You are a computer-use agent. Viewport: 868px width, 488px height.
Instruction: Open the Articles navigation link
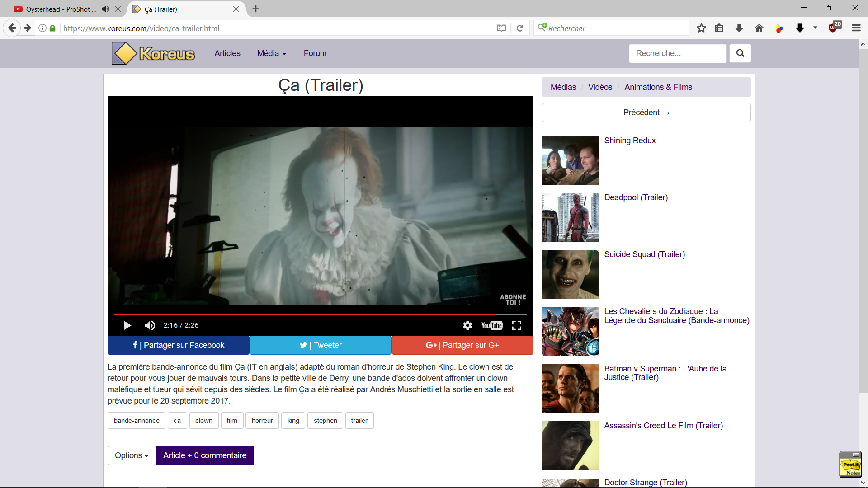pos(227,53)
